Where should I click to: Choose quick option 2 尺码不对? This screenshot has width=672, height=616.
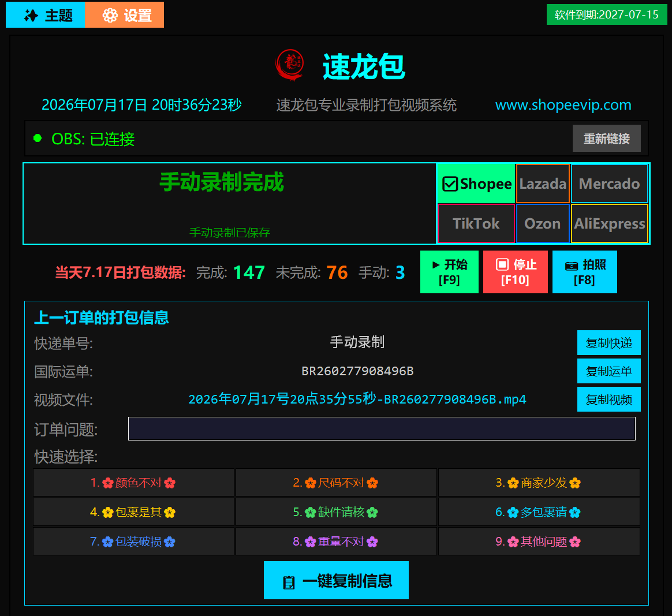336,483
